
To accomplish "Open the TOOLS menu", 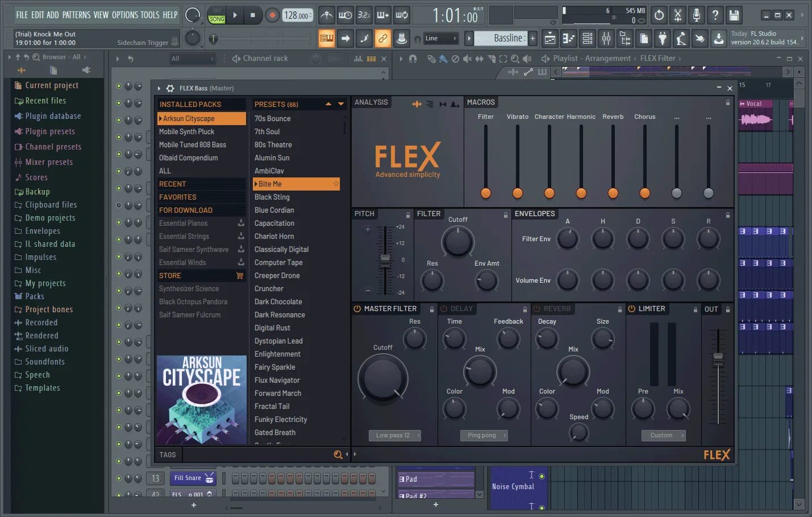I will [149, 15].
